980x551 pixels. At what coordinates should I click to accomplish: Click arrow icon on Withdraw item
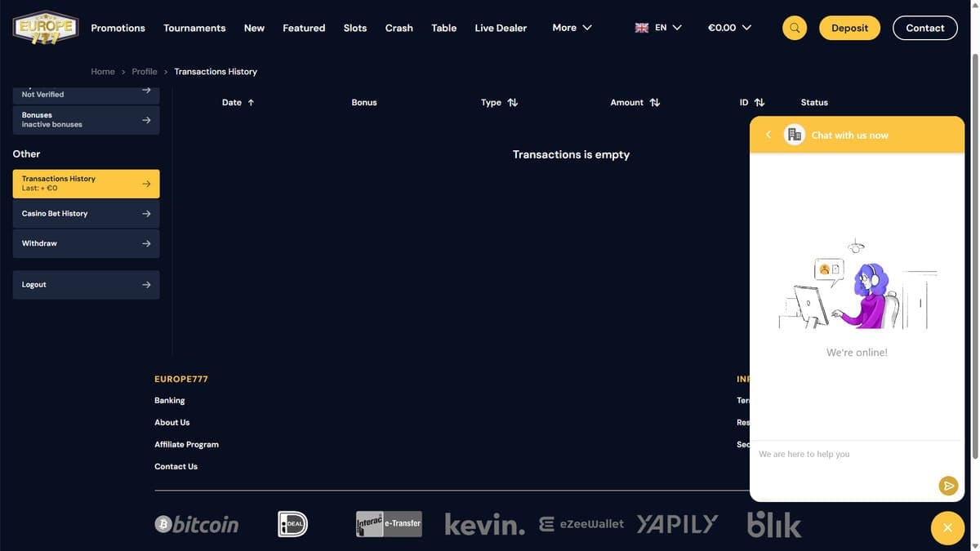[x=146, y=243]
